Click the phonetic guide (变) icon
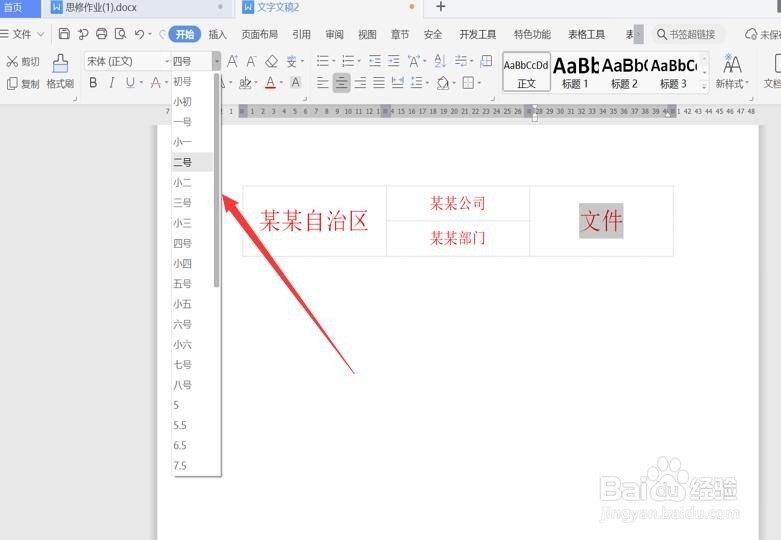This screenshot has height=540, width=781. click(x=291, y=62)
